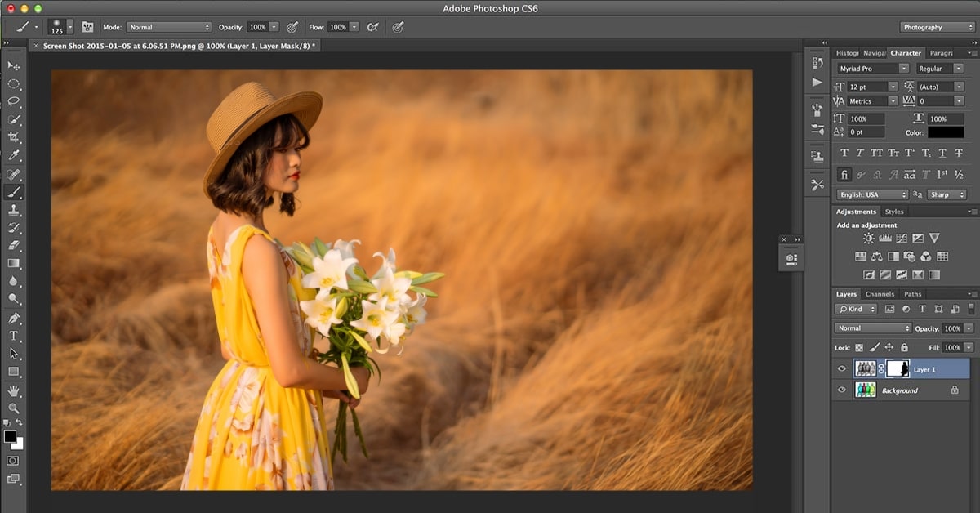Select the Hand tool

(x=14, y=391)
